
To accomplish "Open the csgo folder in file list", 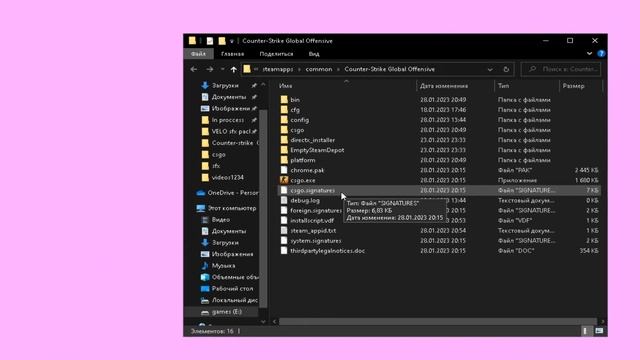I will point(297,130).
